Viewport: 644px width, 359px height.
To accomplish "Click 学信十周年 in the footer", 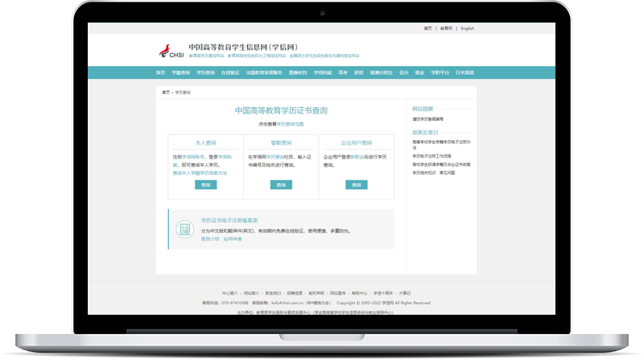I will pyautogui.click(x=383, y=293).
